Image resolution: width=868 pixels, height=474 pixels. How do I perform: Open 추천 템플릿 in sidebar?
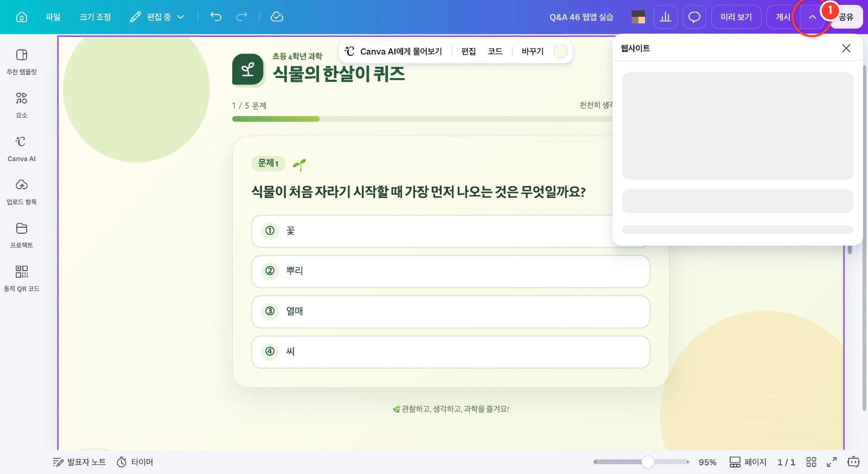click(x=22, y=62)
